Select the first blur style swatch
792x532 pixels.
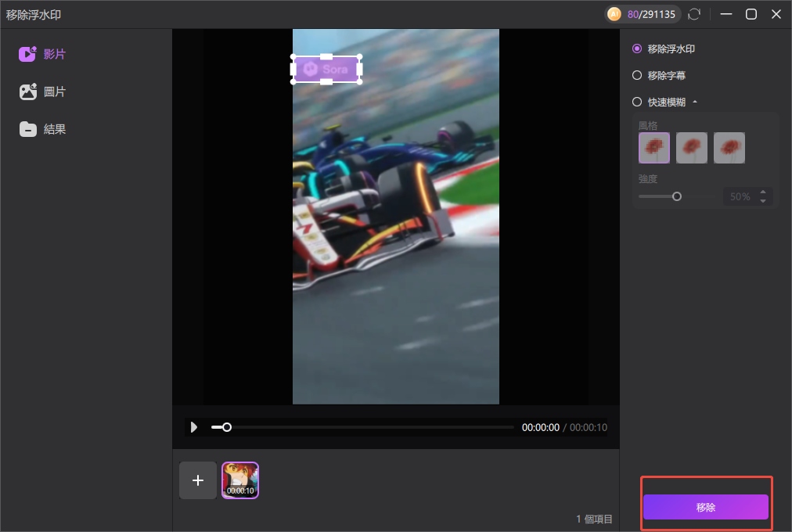click(x=654, y=148)
